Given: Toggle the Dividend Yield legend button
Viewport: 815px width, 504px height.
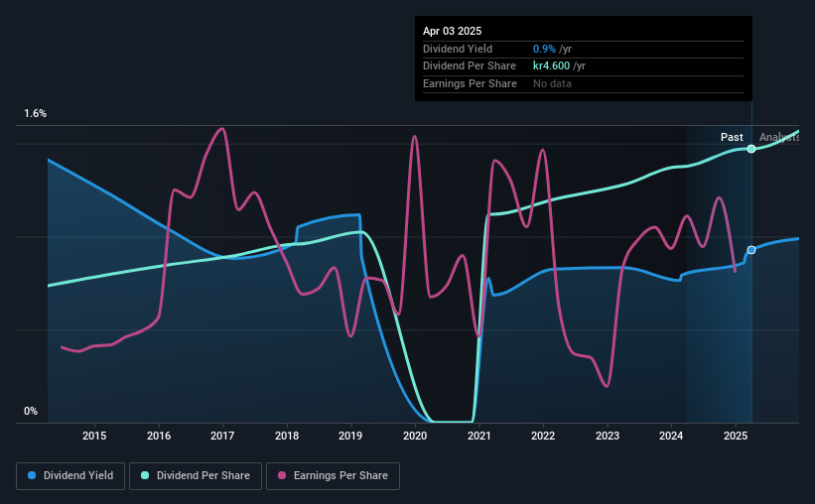Looking at the screenshot, I should point(70,476).
